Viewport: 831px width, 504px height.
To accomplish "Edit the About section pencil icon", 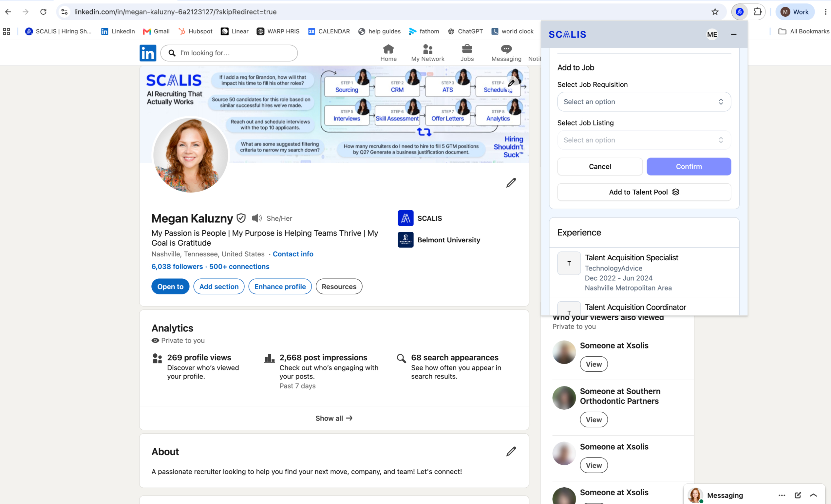I will click(511, 451).
